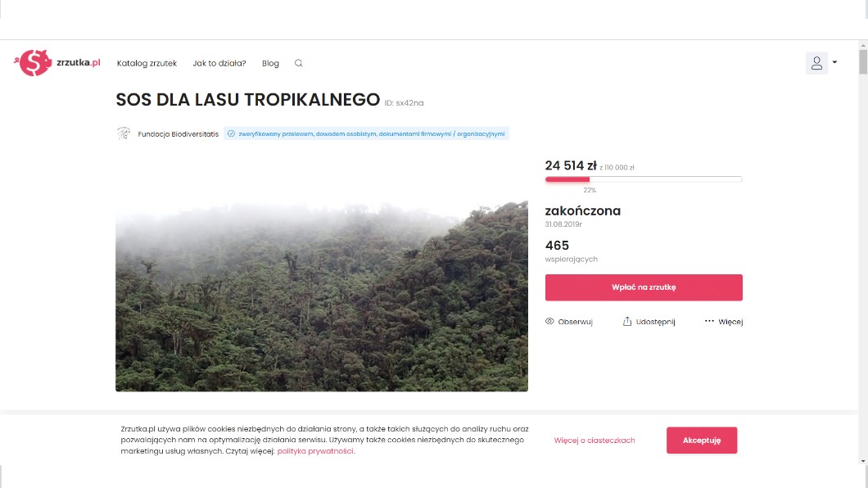Accept cookies with Akceptuję button

pyautogui.click(x=701, y=440)
